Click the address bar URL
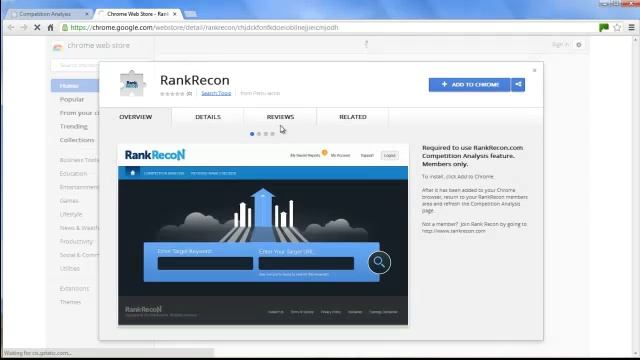Viewport: 640px width, 360px height. (204, 27)
